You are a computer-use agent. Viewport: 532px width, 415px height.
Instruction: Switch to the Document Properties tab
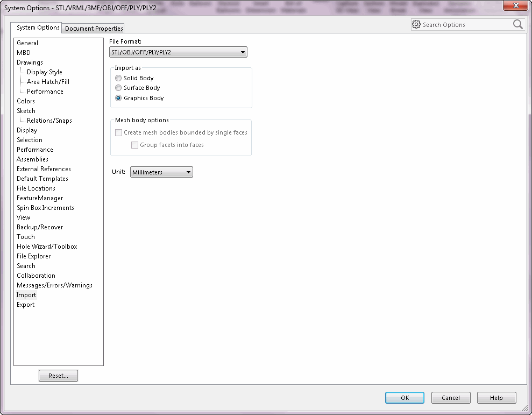coord(94,29)
